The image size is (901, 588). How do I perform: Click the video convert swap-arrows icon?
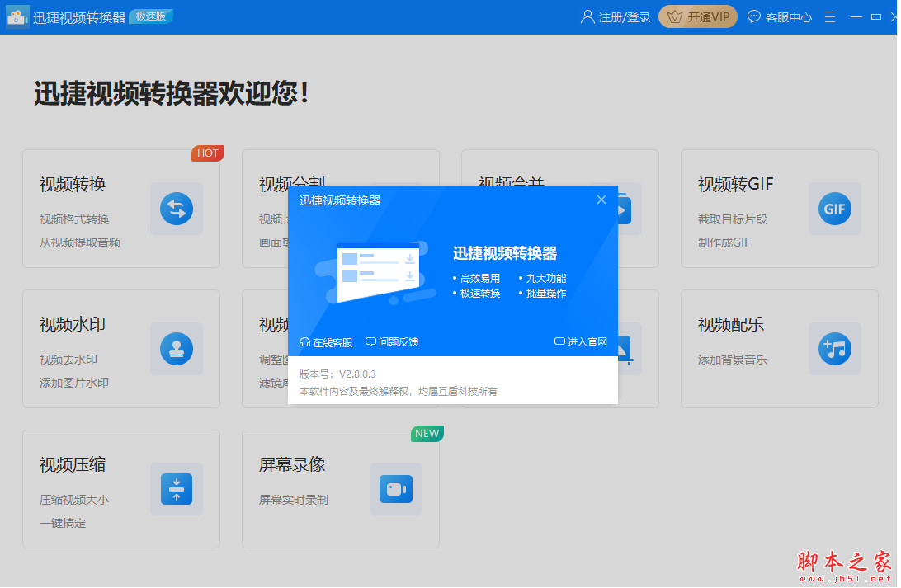176,209
